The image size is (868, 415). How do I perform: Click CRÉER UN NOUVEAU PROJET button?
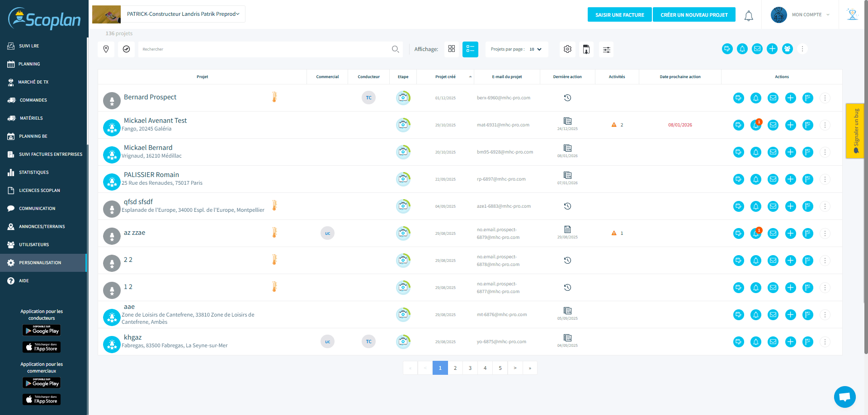[694, 14]
